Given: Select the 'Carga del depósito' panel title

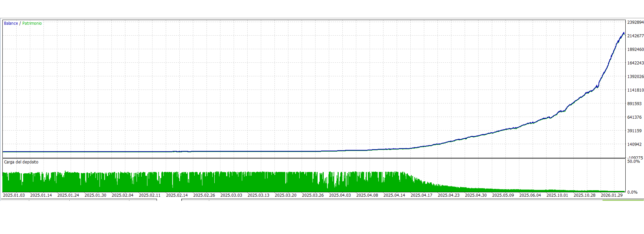Looking at the screenshot, I should [x=21, y=162].
